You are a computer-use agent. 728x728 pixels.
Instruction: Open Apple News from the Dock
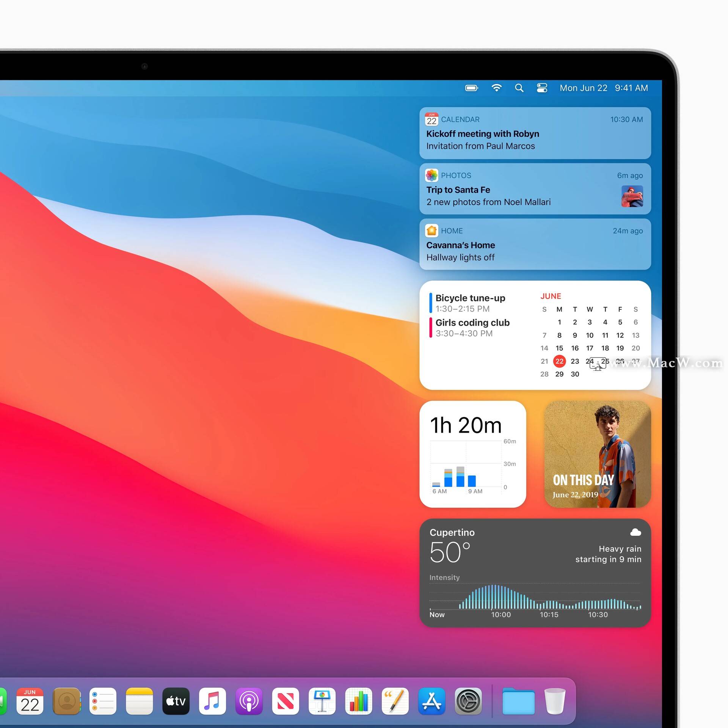click(286, 701)
